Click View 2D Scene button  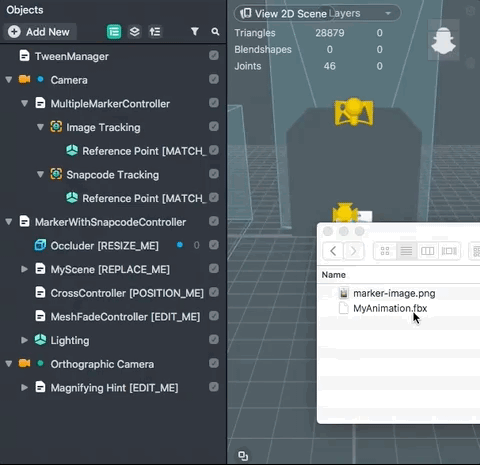(284, 14)
